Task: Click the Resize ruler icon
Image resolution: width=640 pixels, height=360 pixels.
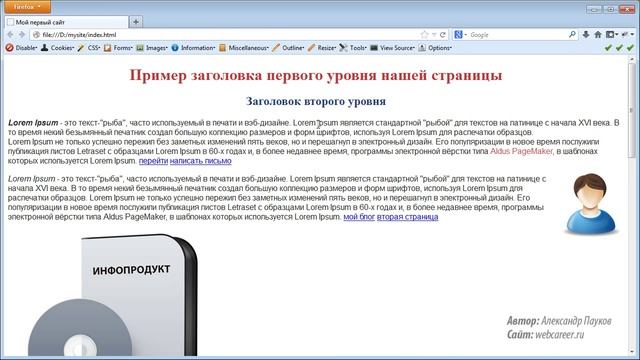Action: click(x=311, y=48)
